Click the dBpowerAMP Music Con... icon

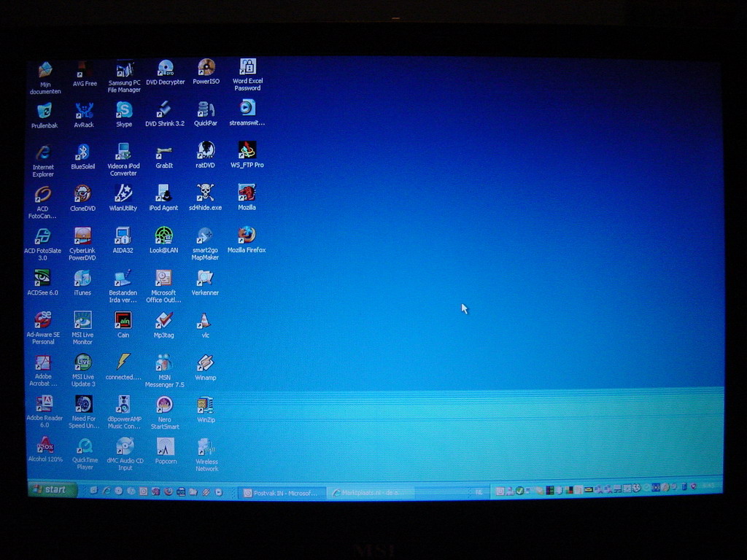tap(124, 413)
